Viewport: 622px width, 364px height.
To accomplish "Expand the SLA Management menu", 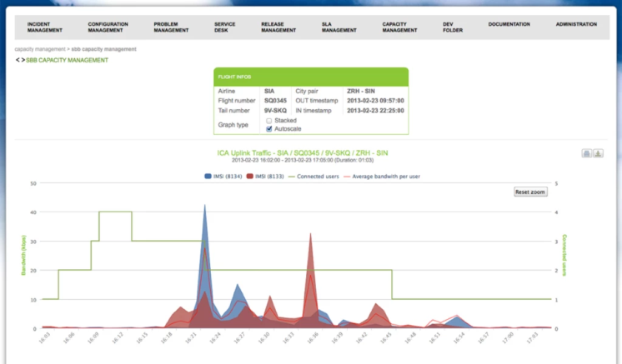I will [x=339, y=27].
